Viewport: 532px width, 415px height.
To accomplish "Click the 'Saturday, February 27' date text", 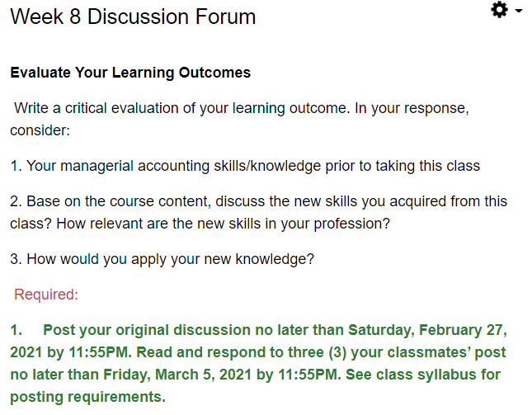I will point(427,330).
